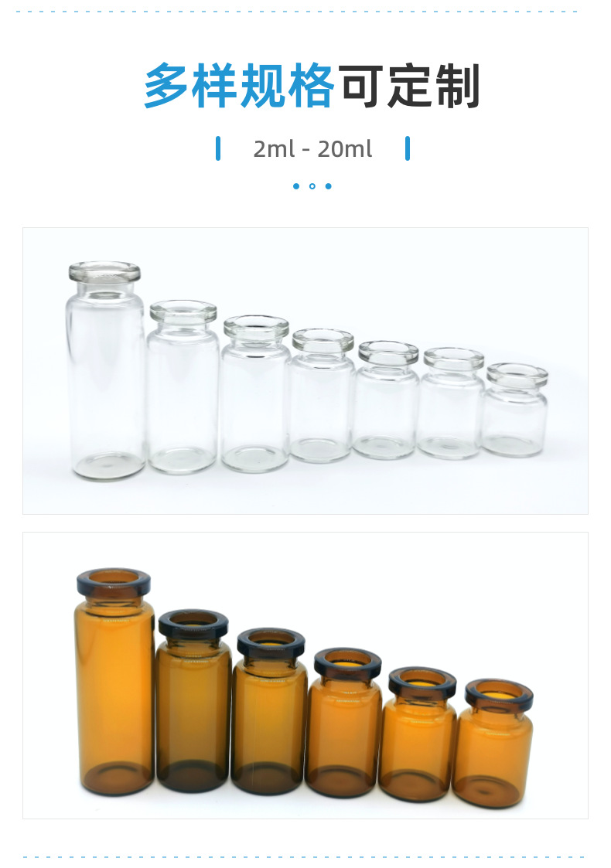Click the hollow middle dot indicator

point(312,186)
